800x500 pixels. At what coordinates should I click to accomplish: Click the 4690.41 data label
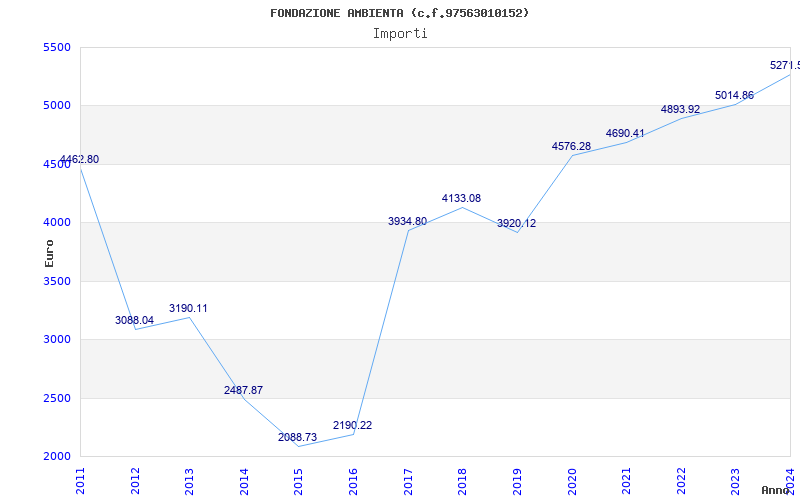pyautogui.click(x=625, y=134)
